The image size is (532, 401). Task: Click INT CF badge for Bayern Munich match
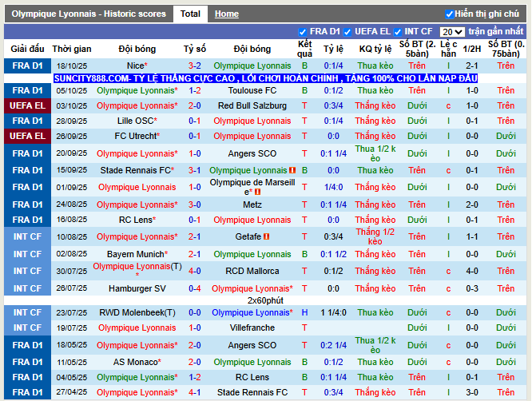click(x=27, y=254)
